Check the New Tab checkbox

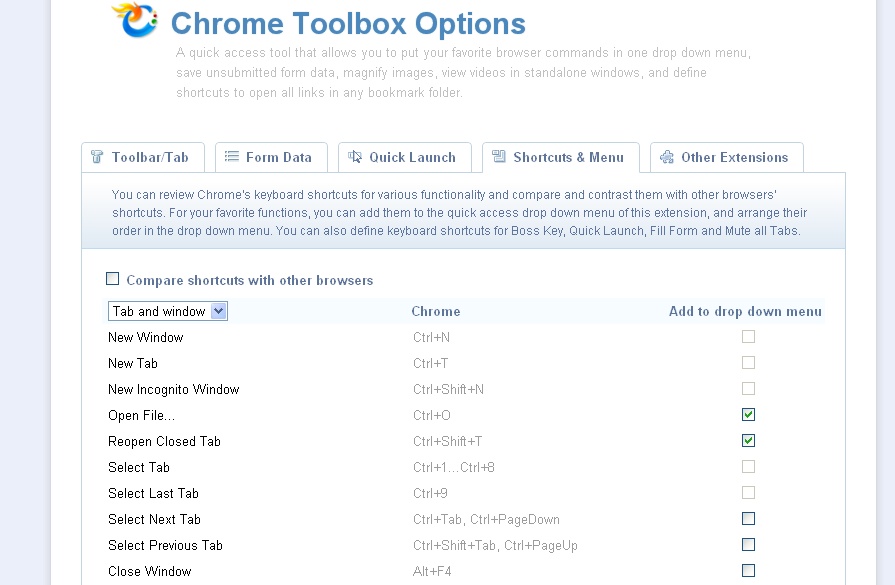tap(748, 363)
